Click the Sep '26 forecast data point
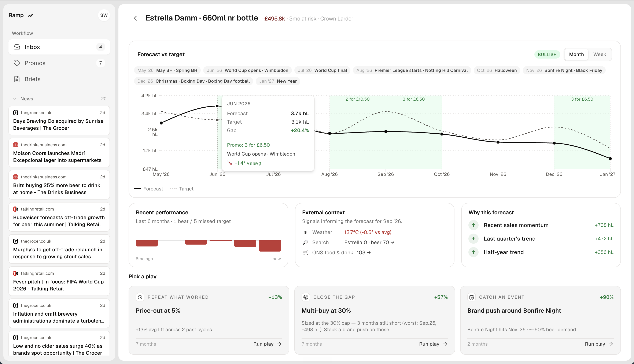This screenshot has width=634, height=364. tap(386, 131)
